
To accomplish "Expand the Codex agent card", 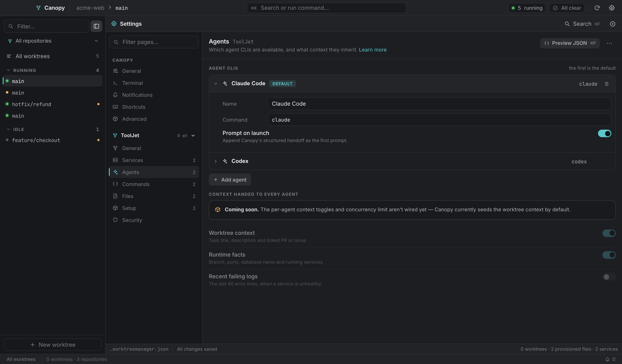I will [x=215, y=161].
